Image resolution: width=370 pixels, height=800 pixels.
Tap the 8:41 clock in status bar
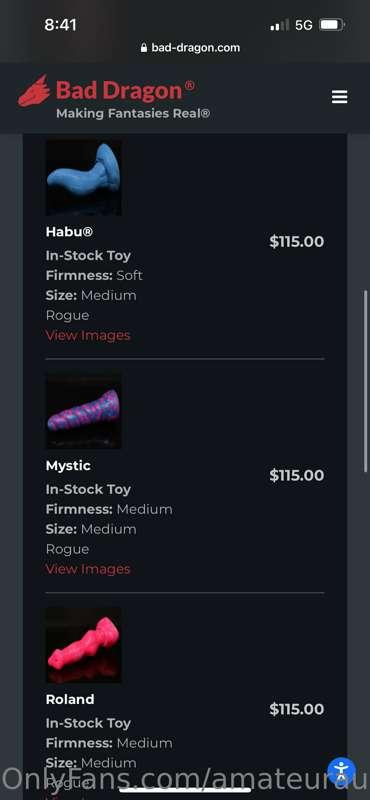click(x=60, y=24)
